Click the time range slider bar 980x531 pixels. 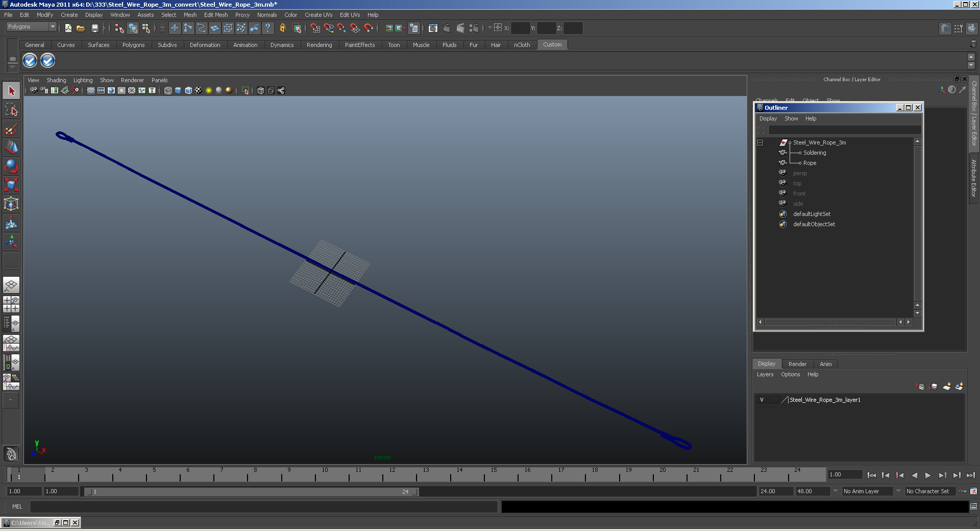pos(252,492)
